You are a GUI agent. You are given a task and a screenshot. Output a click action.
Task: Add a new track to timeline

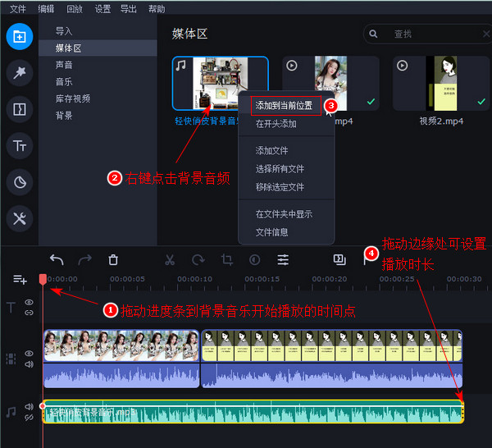(x=20, y=279)
